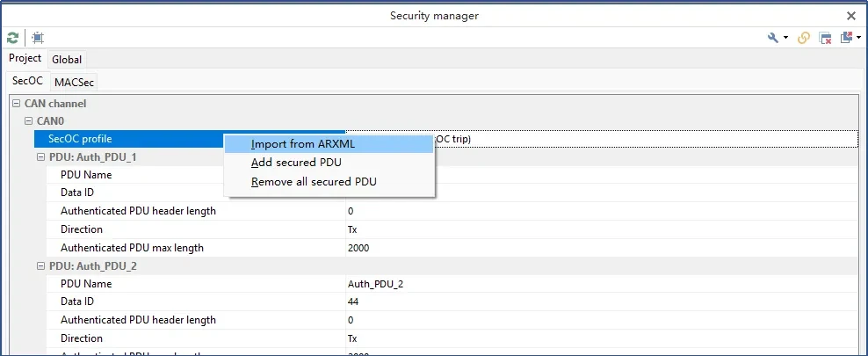Viewport: 868px width, 356px height.
Task: Collapse the CAN channel tree node
Action: [17, 104]
